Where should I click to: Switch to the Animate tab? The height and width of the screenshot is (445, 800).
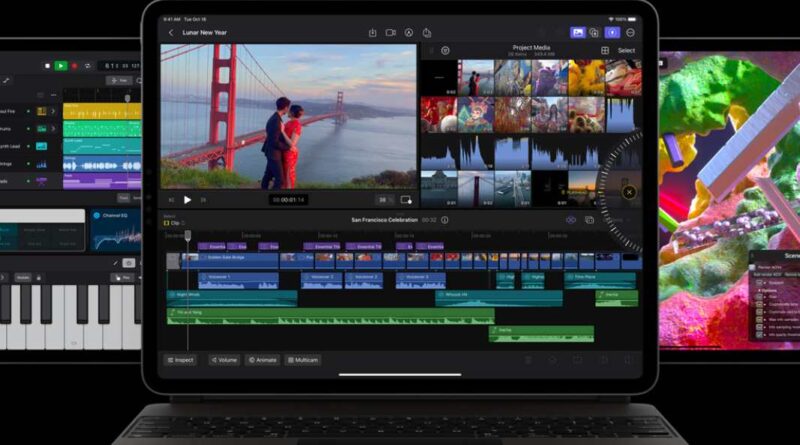(x=263, y=360)
